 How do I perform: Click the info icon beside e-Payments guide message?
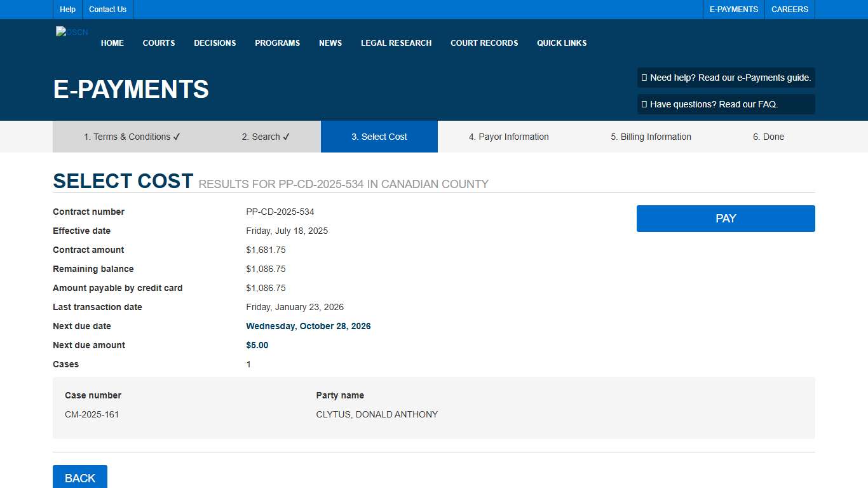(645, 78)
